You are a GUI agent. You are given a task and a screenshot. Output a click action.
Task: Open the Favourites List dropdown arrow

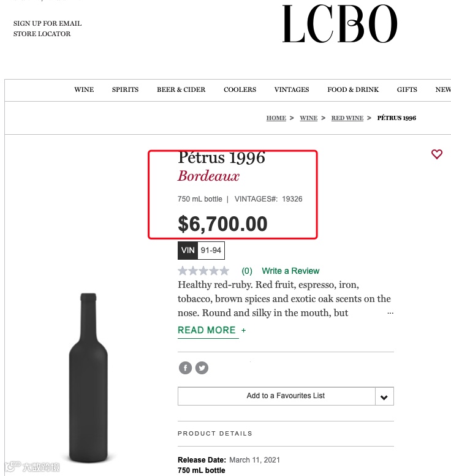pyautogui.click(x=384, y=396)
